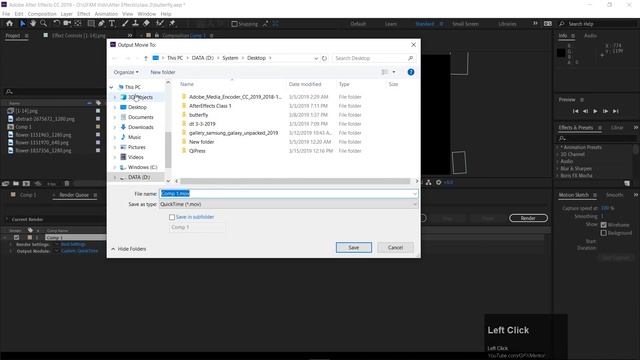The width and height of the screenshot is (640, 360).
Task: Collapse This PC in the navigation tree
Action: tap(111, 87)
